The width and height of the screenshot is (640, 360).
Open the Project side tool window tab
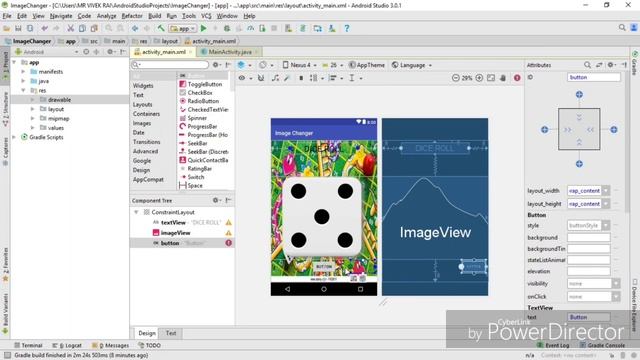click(5, 65)
